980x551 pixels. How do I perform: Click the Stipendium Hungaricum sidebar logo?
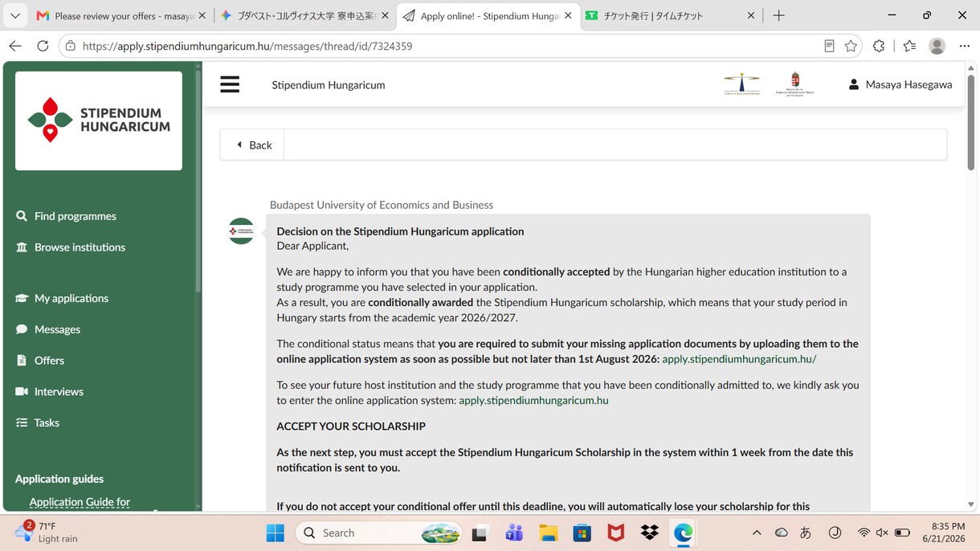[x=99, y=120]
